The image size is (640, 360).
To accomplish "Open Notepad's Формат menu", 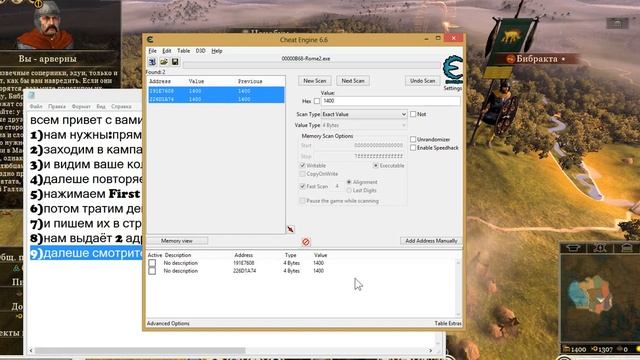I will (81, 107).
